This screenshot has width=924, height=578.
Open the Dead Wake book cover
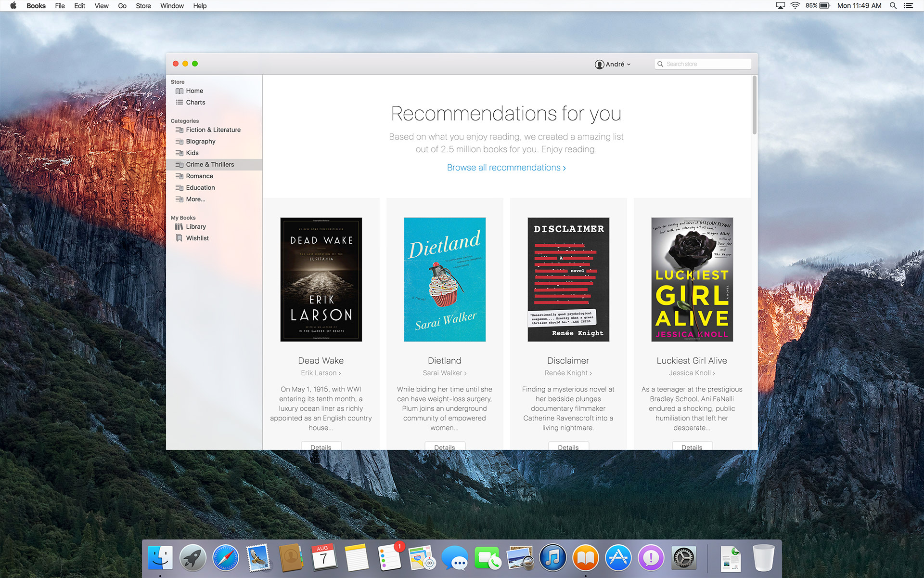coord(321,279)
